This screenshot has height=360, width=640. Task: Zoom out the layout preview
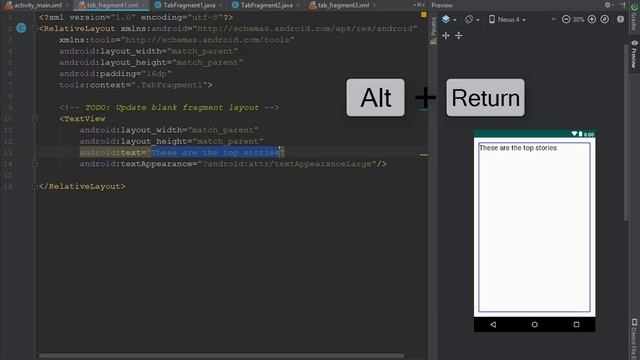(x=566, y=19)
